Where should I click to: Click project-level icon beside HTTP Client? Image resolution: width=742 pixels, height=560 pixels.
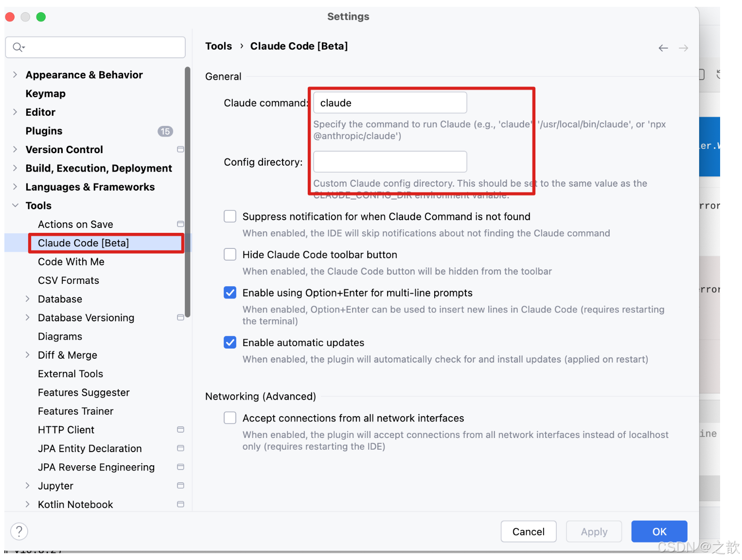tap(180, 430)
